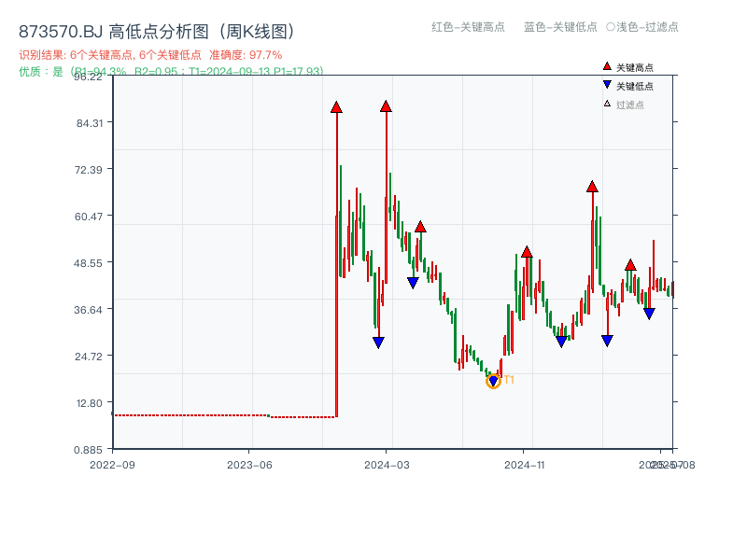
Task: Select the last red key-high marker near 48.55
Action: [630, 265]
